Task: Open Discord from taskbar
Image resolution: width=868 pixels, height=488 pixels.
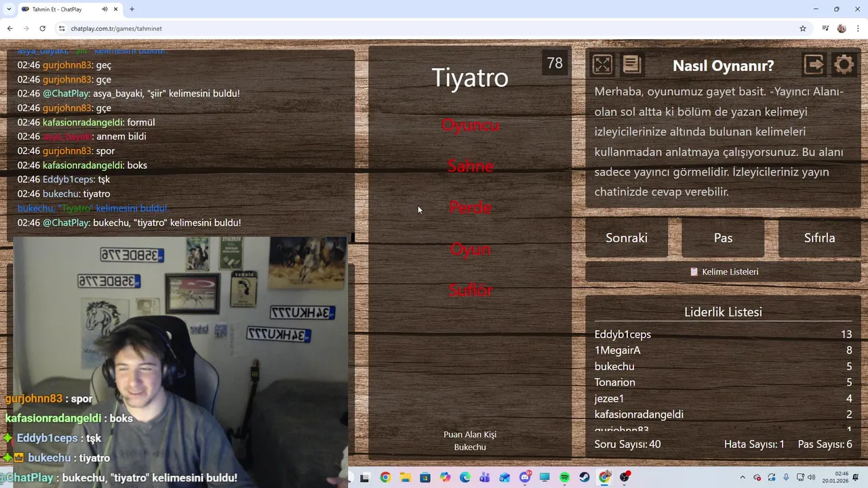Action: point(525,478)
